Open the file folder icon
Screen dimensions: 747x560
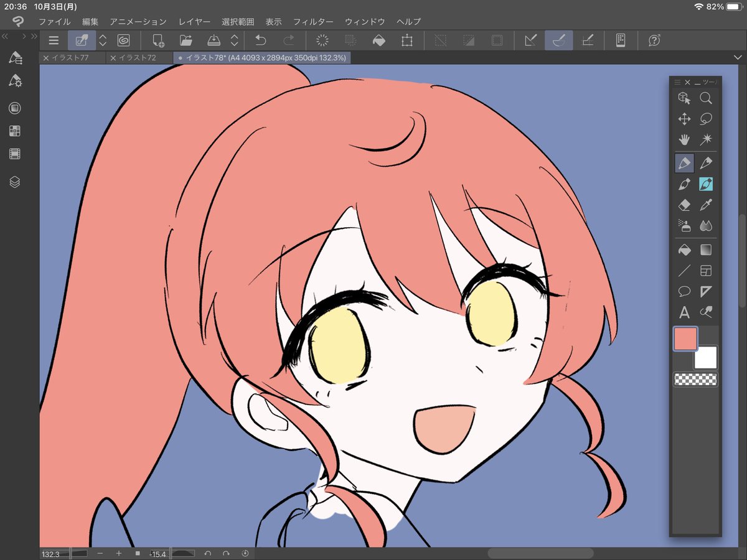186,40
